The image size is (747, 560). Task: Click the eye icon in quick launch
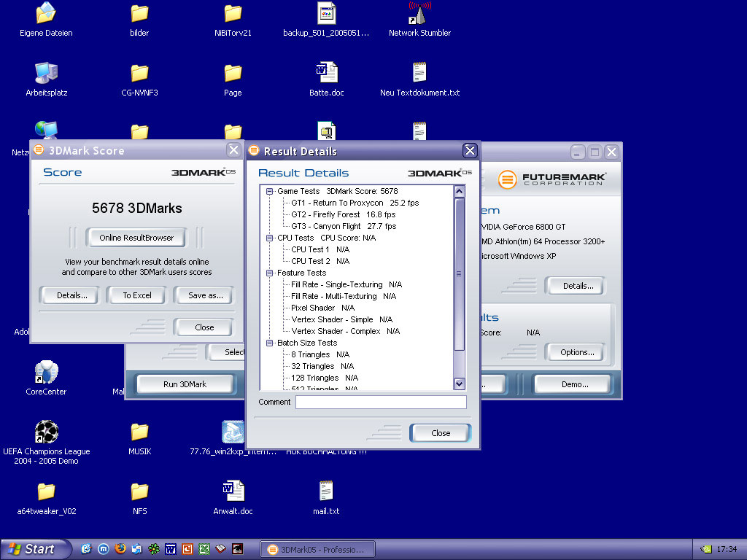coord(237,549)
